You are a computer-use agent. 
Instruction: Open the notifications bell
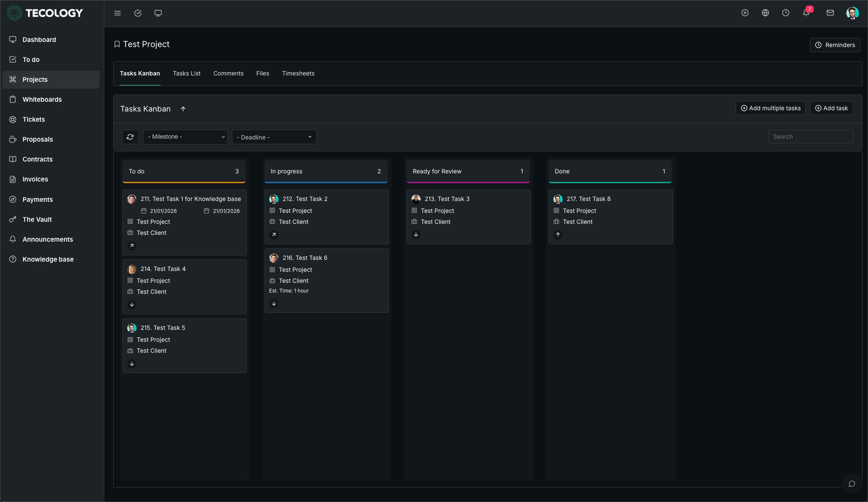[806, 13]
